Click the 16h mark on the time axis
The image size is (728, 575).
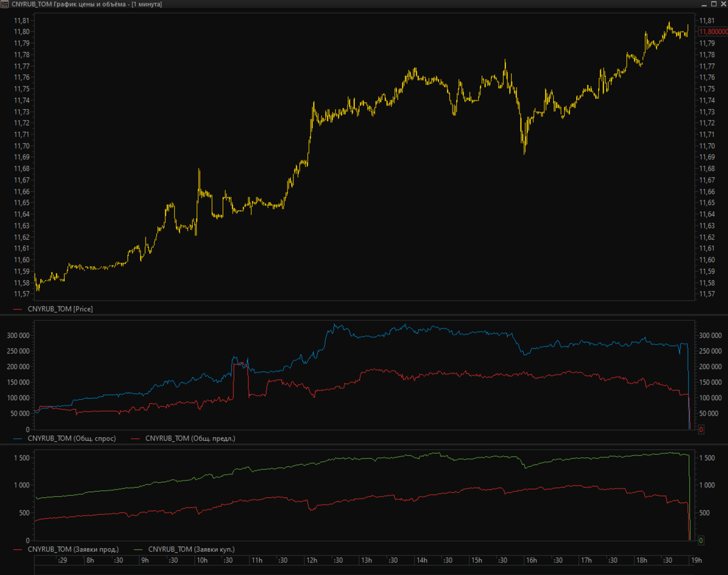(x=532, y=560)
